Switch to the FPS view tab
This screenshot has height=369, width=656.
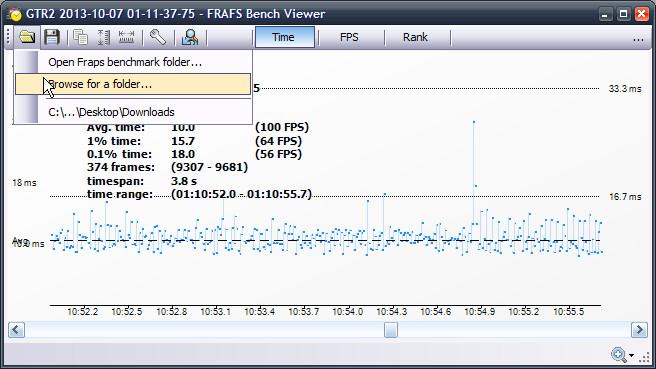click(x=349, y=37)
